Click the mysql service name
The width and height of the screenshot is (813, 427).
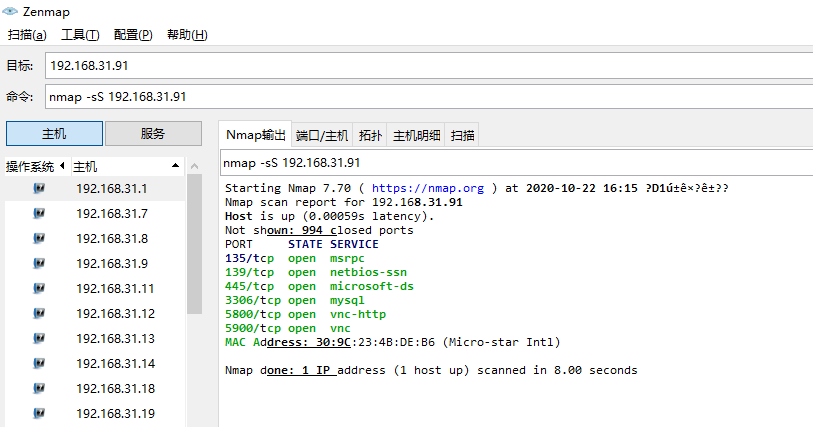tap(347, 300)
